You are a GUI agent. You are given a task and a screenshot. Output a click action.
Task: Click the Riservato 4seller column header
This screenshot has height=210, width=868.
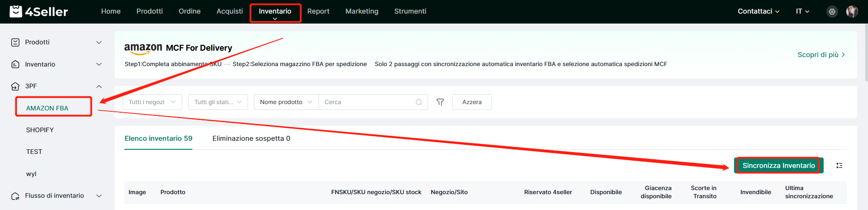pyautogui.click(x=548, y=192)
